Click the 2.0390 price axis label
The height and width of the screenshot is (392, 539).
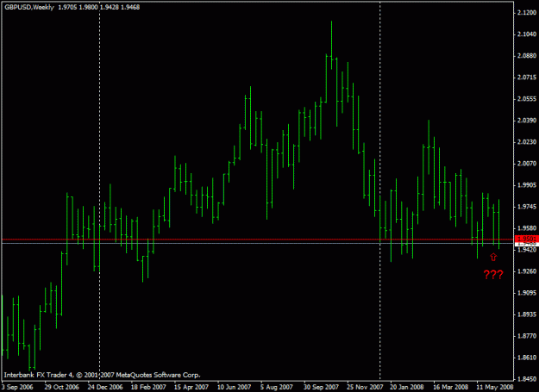point(527,121)
